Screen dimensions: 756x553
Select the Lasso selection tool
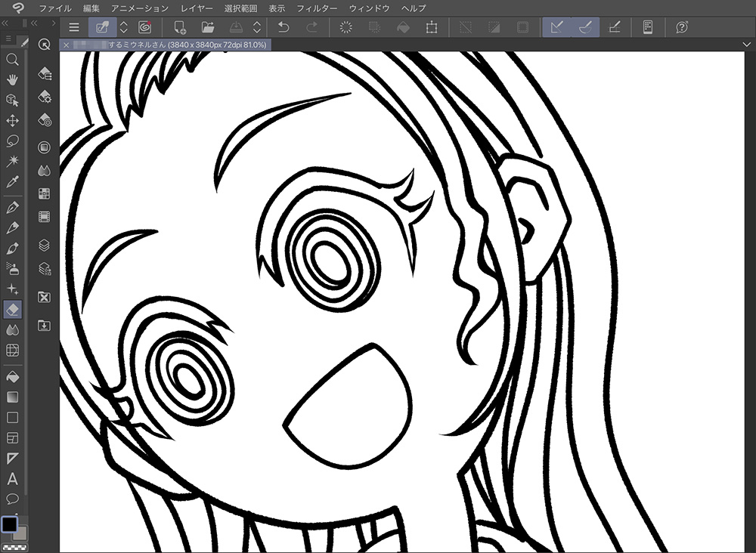tap(13, 141)
